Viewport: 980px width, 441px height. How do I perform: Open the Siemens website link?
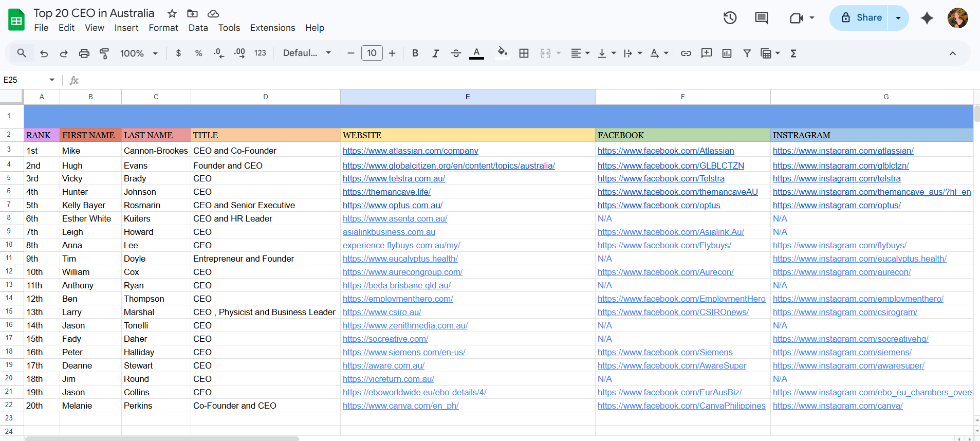[404, 352]
